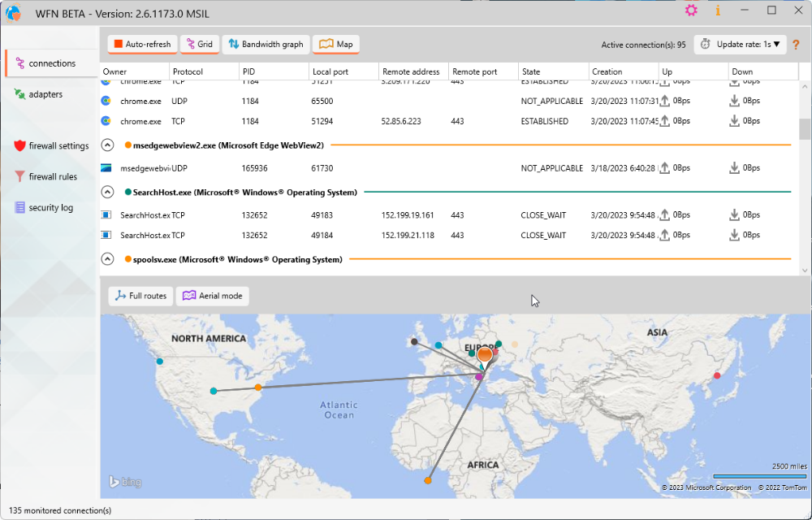812x520 pixels.
Task: Click the msedgewebview2 row app icon
Action: pyautogui.click(x=106, y=168)
